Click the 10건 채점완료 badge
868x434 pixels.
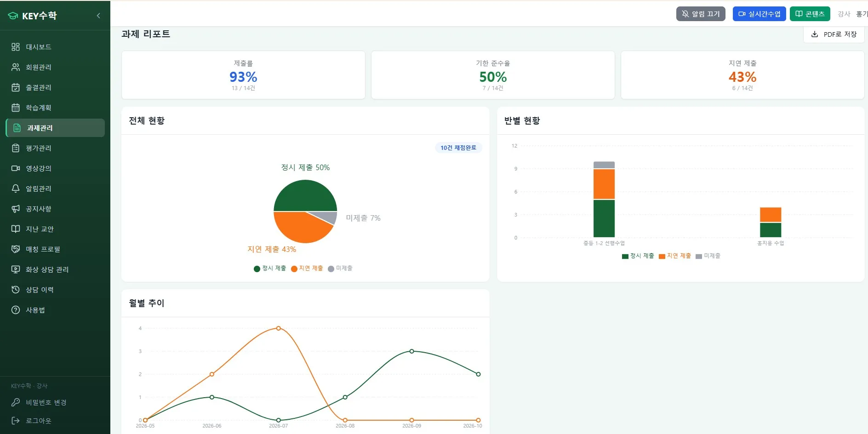click(458, 148)
